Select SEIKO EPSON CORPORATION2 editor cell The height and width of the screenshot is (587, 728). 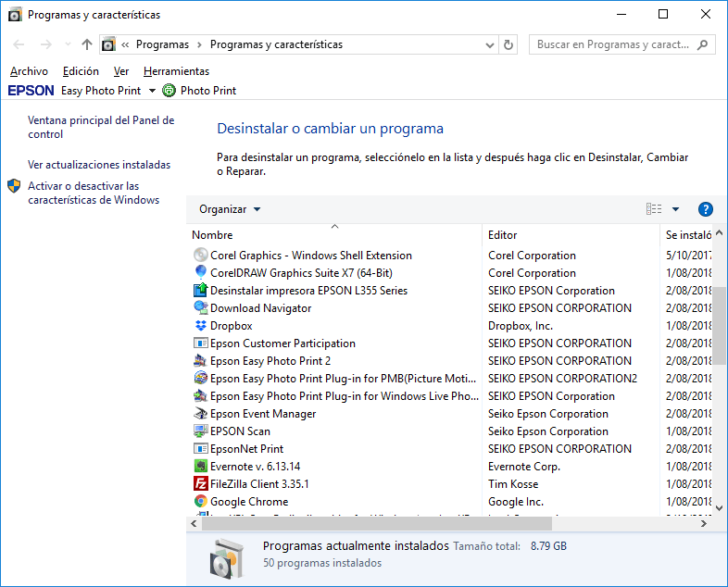[x=563, y=379]
